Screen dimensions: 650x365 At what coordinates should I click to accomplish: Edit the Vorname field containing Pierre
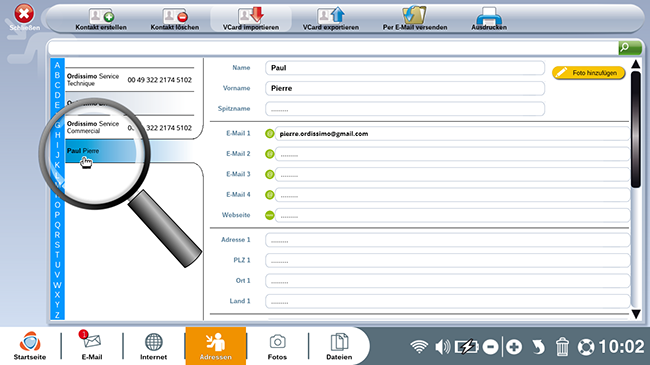tap(405, 88)
